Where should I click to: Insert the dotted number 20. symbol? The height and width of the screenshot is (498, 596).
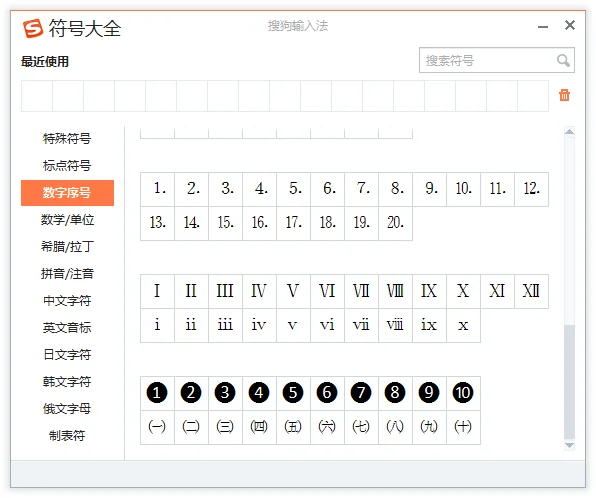click(x=395, y=223)
